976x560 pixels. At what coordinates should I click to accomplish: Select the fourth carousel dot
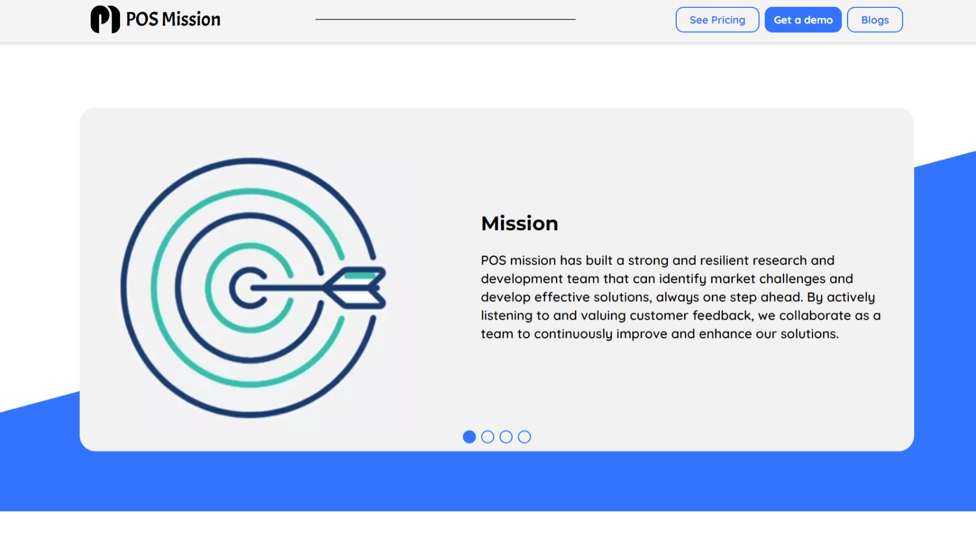click(524, 437)
